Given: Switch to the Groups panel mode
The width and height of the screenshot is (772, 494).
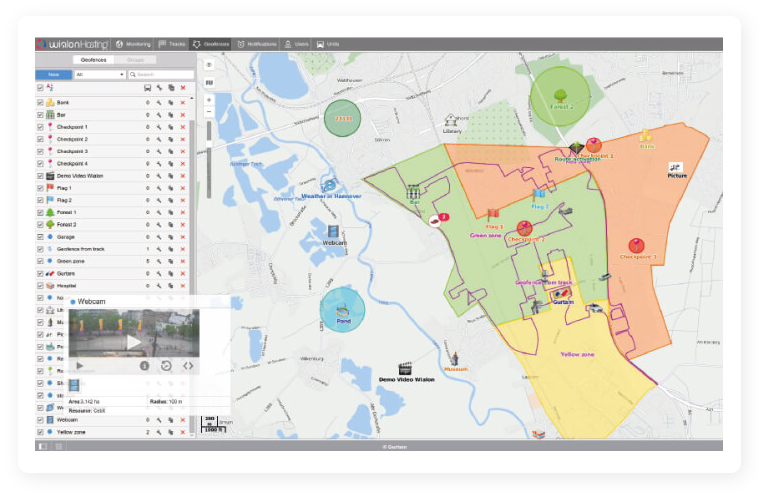Looking at the screenshot, I should click(135, 60).
